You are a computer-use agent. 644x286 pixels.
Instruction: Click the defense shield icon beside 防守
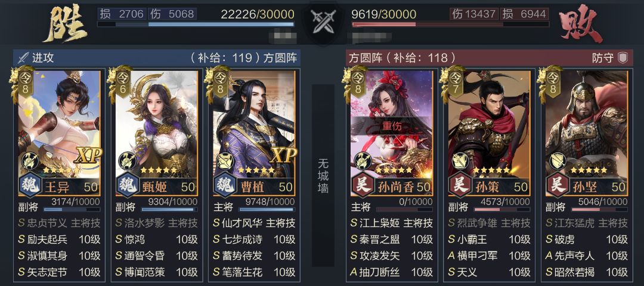(x=623, y=58)
